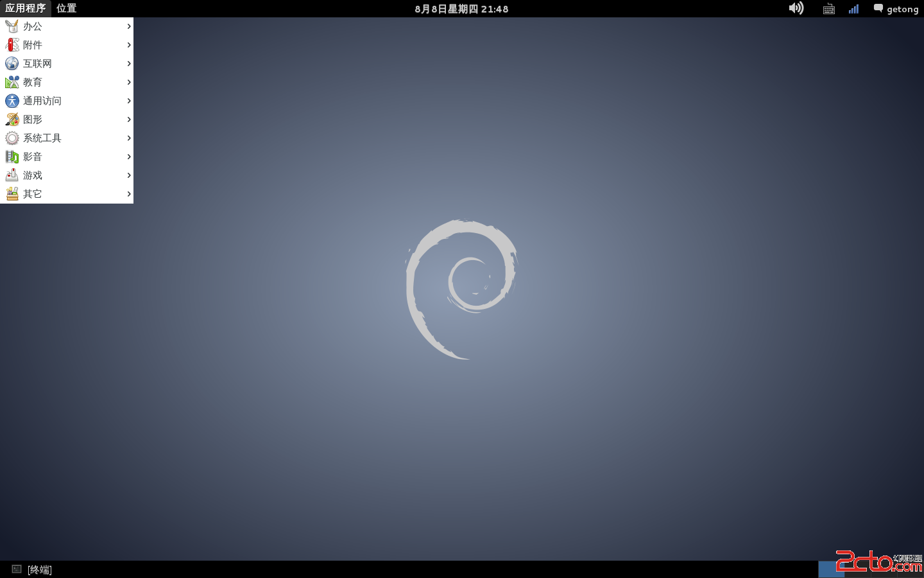Click the 游戏 games icon

pyautogui.click(x=12, y=175)
